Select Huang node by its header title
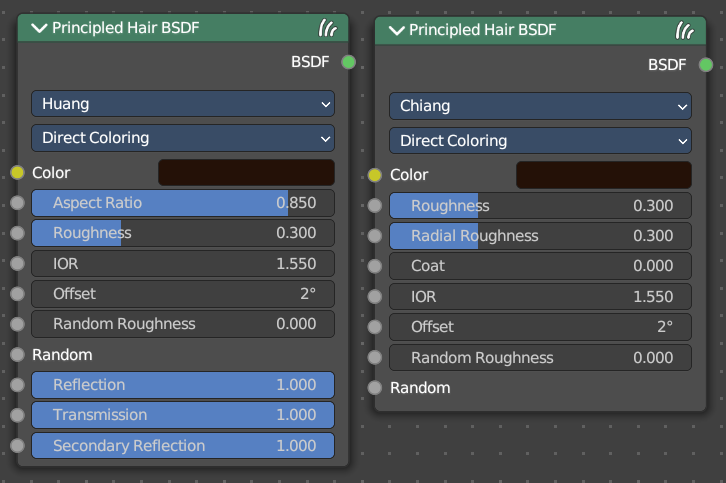 [x=125, y=28]
